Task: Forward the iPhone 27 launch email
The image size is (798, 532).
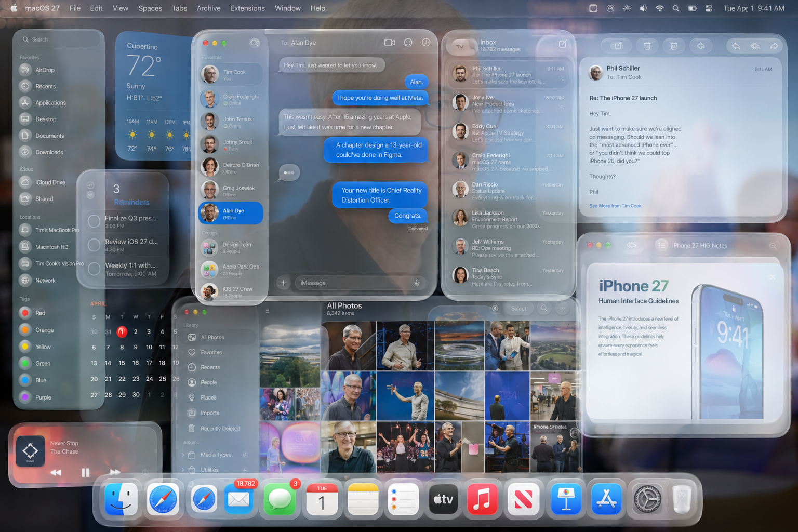Action: click(774, 46)
